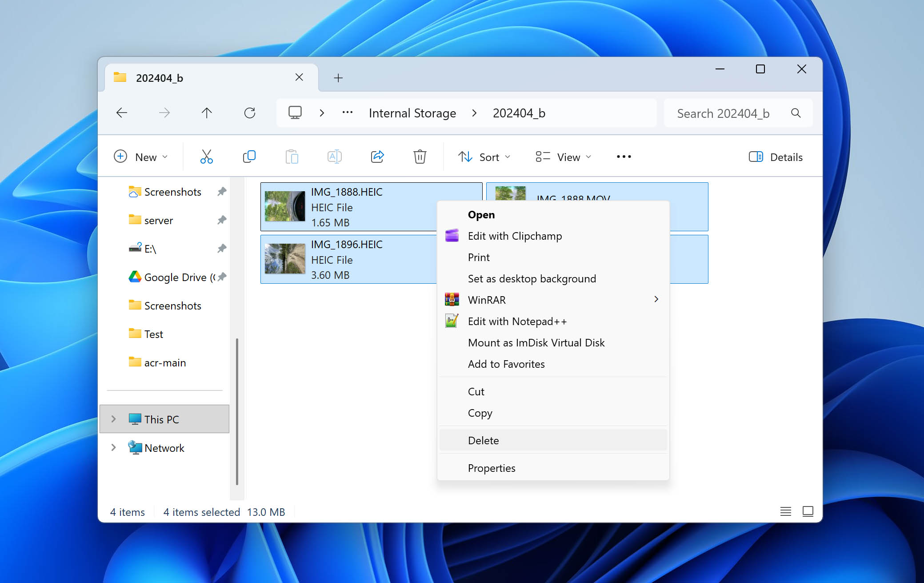The height and width of the screenshot is (583, 924).
Task: Open Properties from the context menu
Action: [553, 468]
